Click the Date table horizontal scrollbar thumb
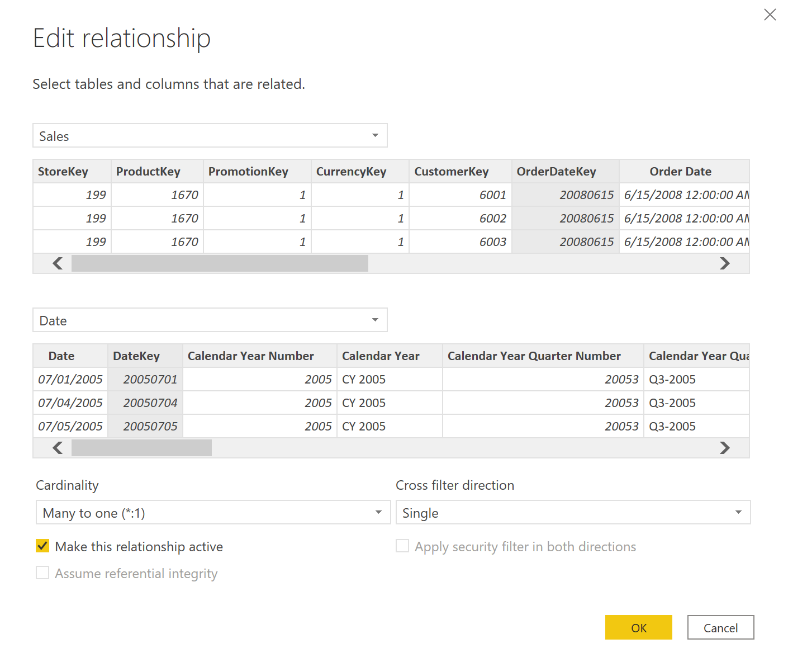 point(141,448)
